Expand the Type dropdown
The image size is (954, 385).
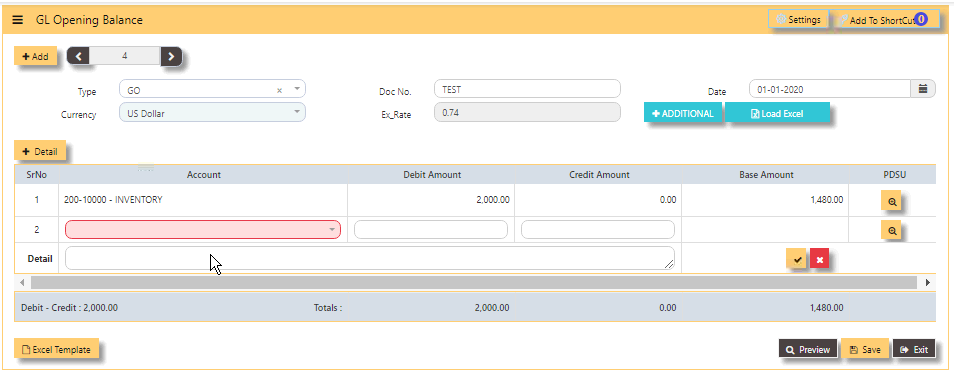tap(296, 89)
